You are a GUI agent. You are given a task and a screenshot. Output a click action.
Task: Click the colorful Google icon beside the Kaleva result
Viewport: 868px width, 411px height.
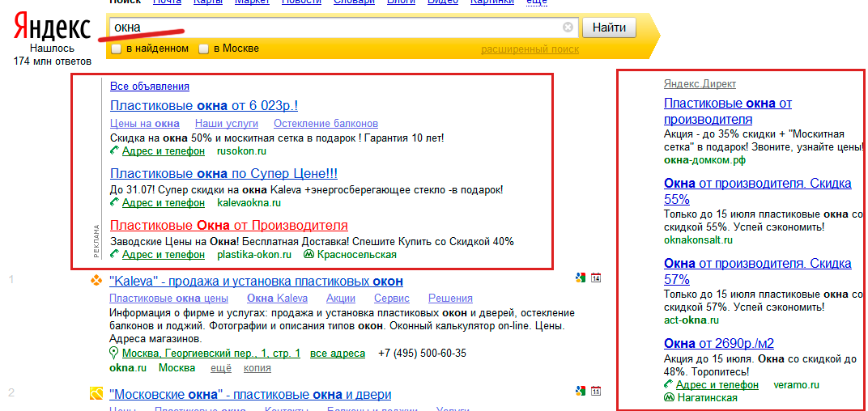pos(580,278)
